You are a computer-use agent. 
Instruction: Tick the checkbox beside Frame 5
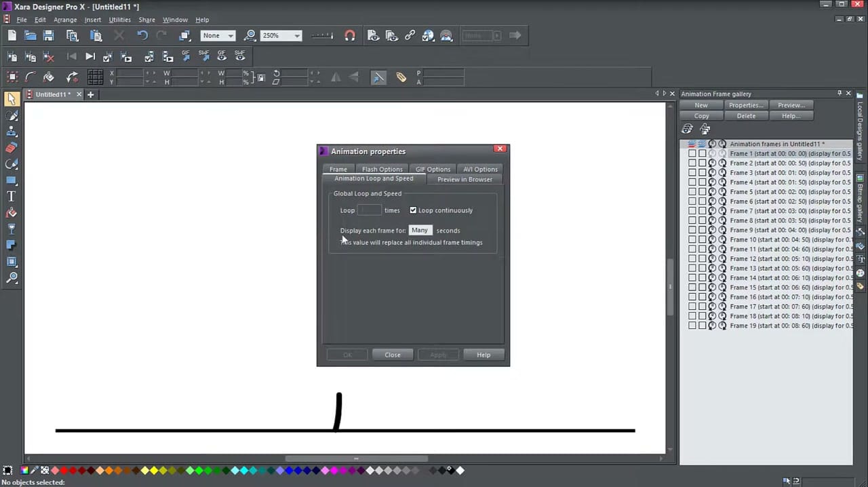[x=692, y=191]
